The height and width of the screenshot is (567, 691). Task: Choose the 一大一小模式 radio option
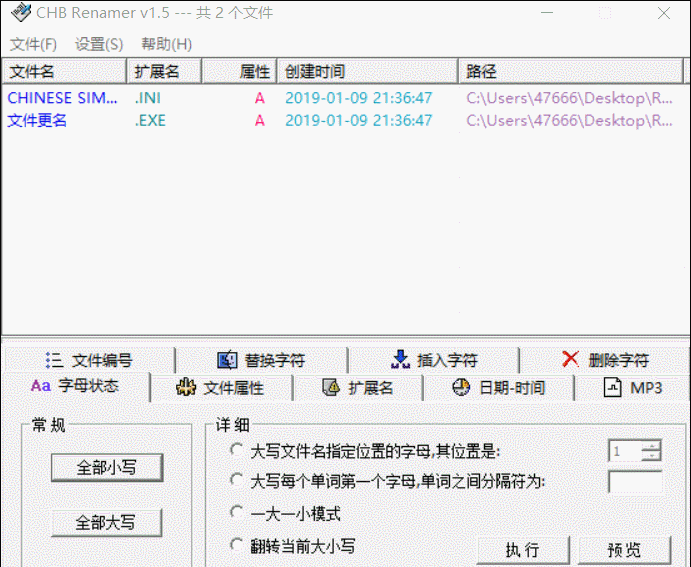coord(237,512)
